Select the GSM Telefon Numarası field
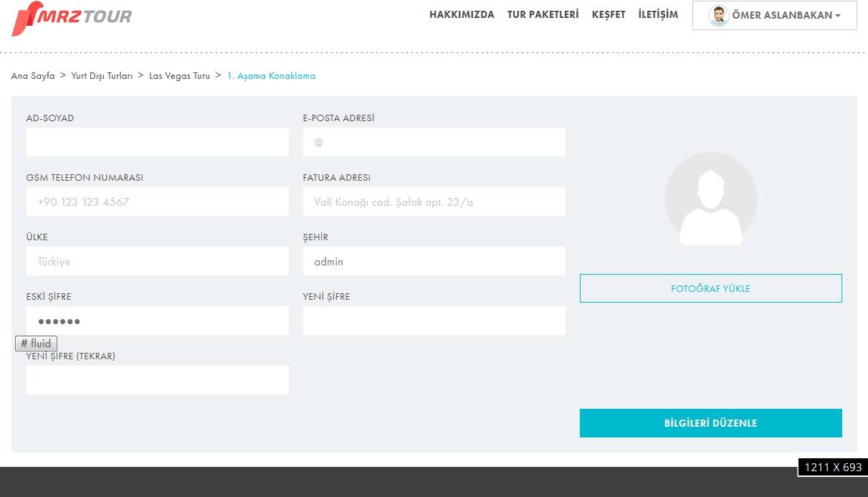Viewport: 868px width, 497px height. point(158,202)
